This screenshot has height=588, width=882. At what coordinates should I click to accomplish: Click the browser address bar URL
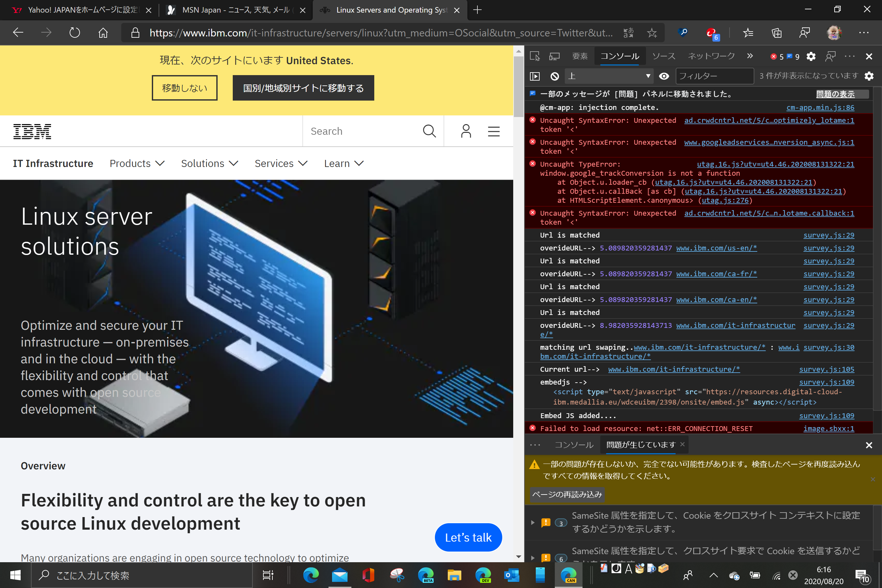click(x=381, y=33)
